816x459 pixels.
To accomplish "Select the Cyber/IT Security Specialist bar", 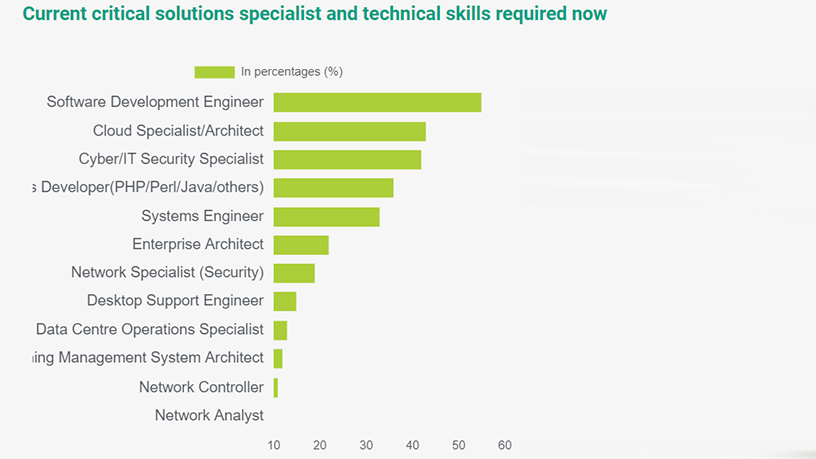I will tap(347, 160).
